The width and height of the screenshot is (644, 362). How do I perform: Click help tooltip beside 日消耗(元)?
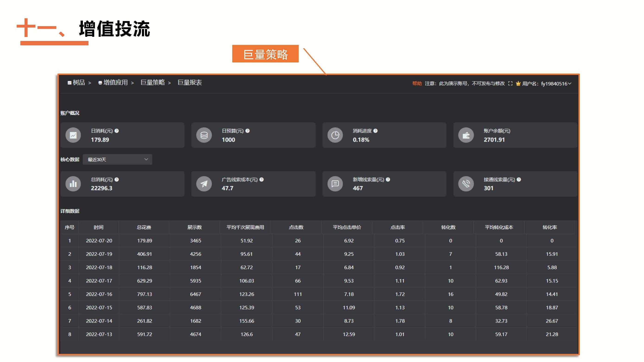point(117,131)
